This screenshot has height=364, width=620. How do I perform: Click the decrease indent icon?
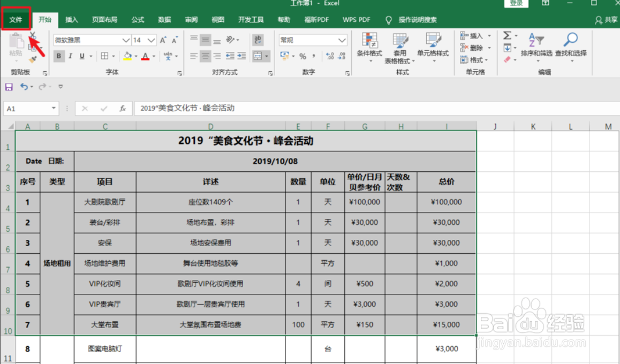pos(230,56)
